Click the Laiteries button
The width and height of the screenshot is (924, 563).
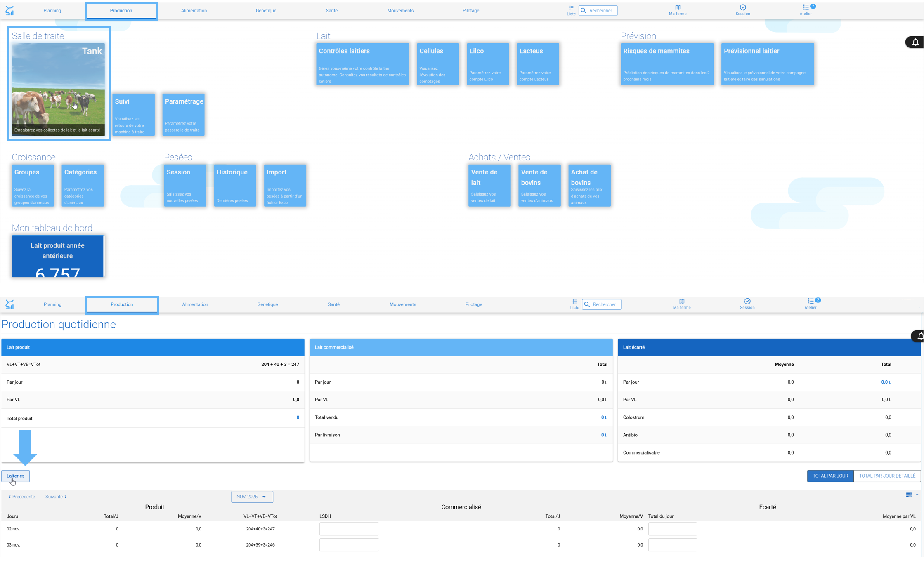15,476
